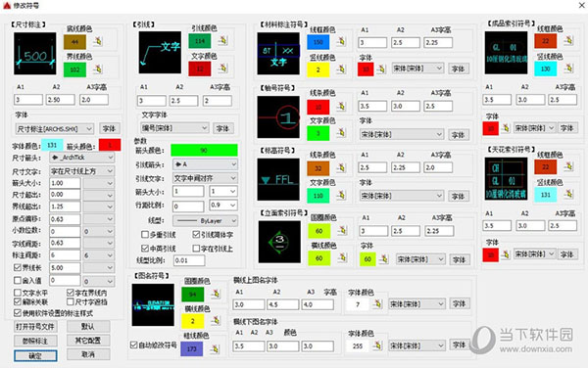
Task: Click the cyan 字体颜色 swatch 131
Action: click(x=52, y=145)
